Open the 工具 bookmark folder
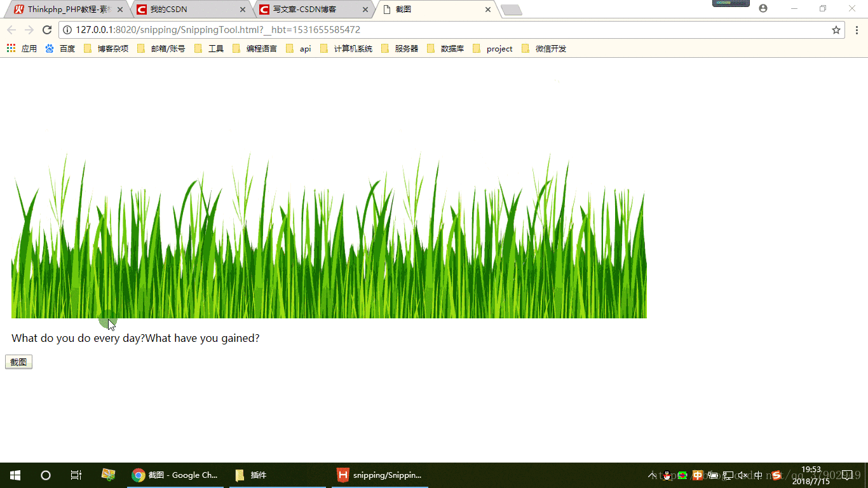The width and height of the screenshot is (868, 488). coord(208,48)
